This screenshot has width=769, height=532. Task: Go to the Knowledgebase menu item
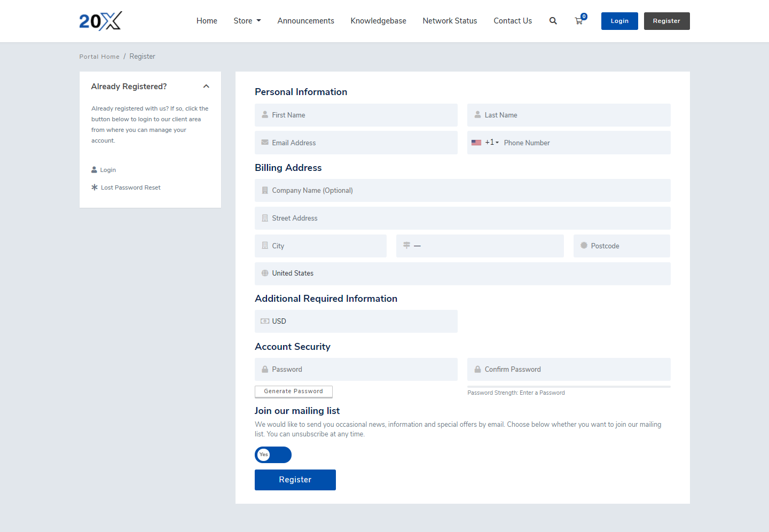[x=378, y=21]
